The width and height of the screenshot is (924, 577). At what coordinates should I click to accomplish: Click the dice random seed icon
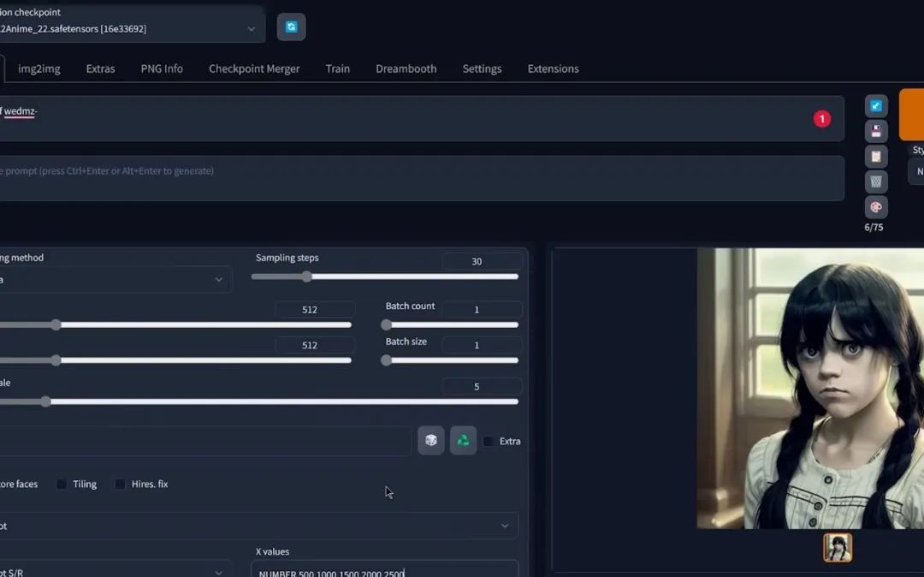tap(431, 440)
